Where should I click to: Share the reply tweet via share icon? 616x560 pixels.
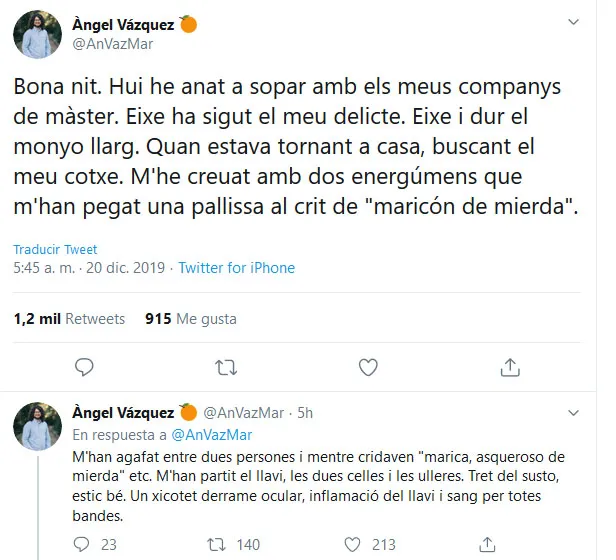(487, 544)
